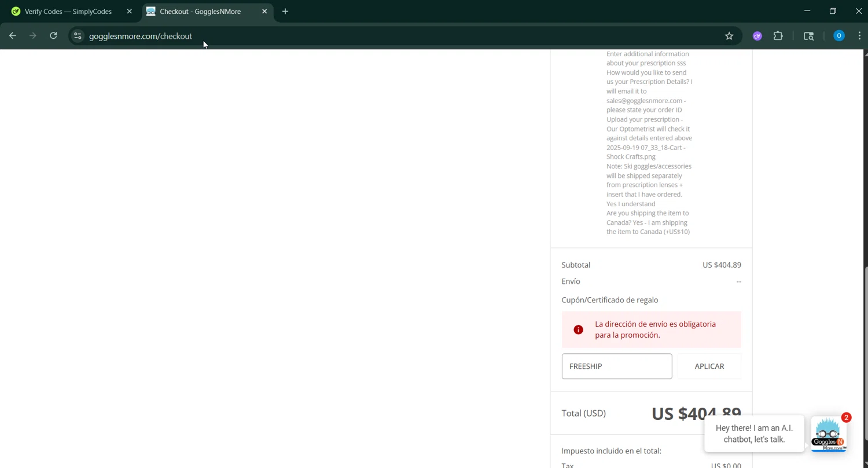868x468 pixels.
Task: Go forward to next page
Action: (x=33, y=36)
